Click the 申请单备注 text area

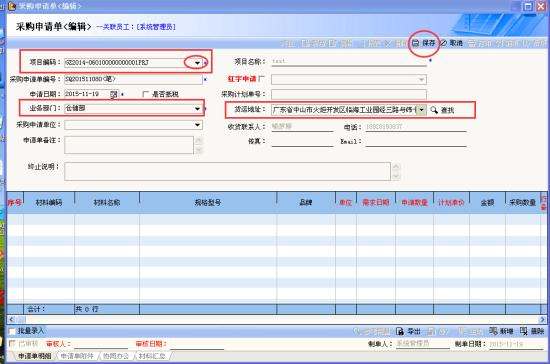[x=129, y=145]
